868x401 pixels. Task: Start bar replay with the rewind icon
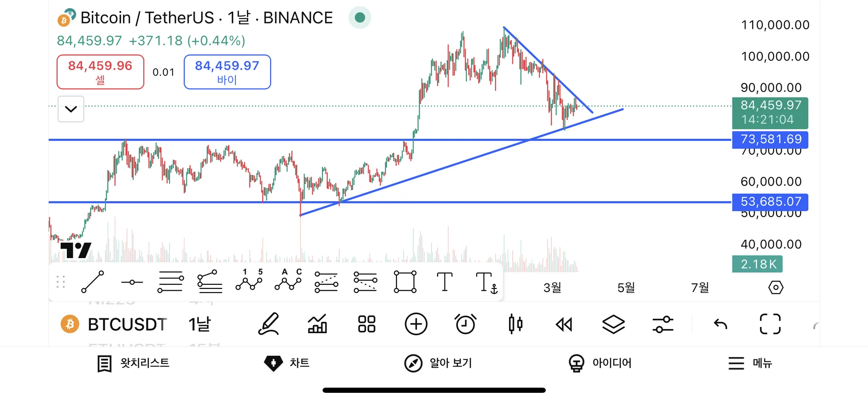tap(564, 324)
